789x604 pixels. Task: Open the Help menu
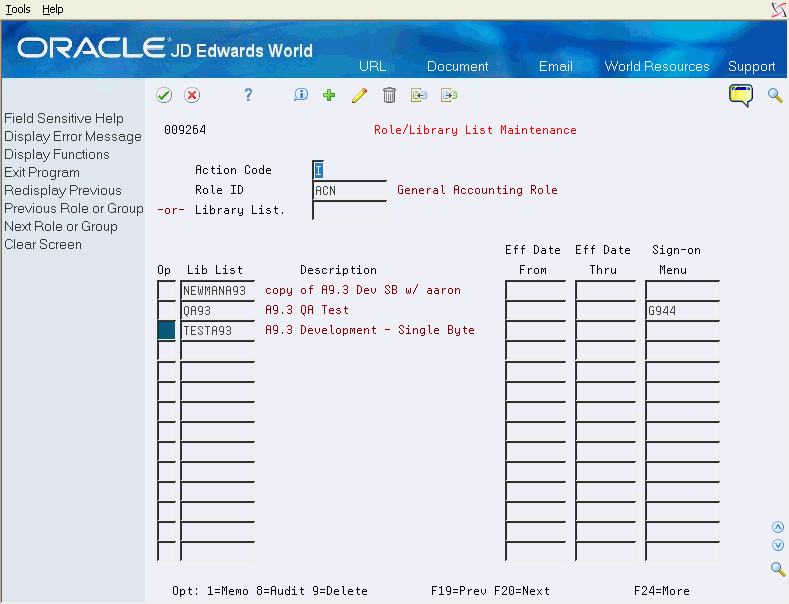(52, 9)
